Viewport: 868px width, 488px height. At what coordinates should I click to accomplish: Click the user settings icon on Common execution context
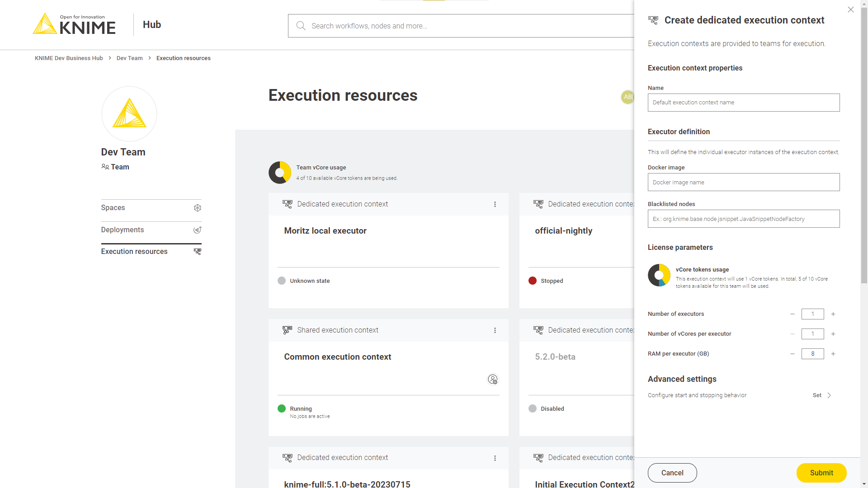coord(493,379)
